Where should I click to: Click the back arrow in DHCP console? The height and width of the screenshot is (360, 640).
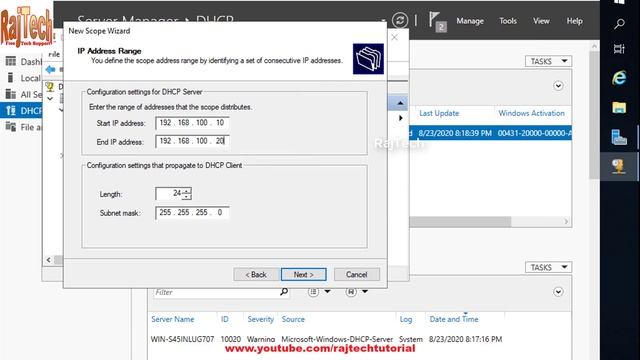[x=50, y=69]
